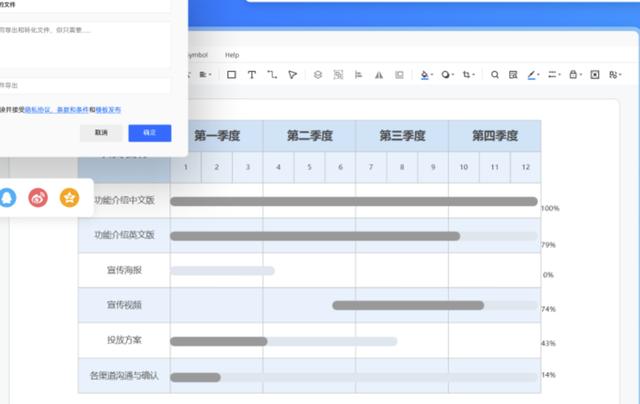The height and width of the screenshot is (404, 640).
Task: Open the Symbol menu
Action: click(198, 55)
